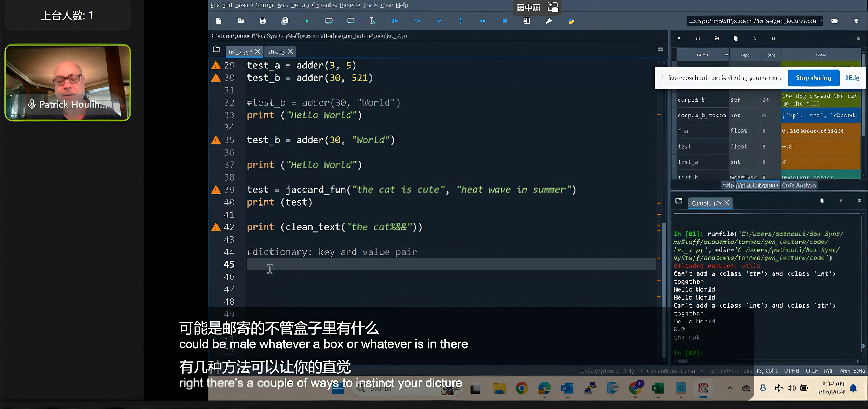
Task: Run the file with green play icon
Action: [307, 21]
